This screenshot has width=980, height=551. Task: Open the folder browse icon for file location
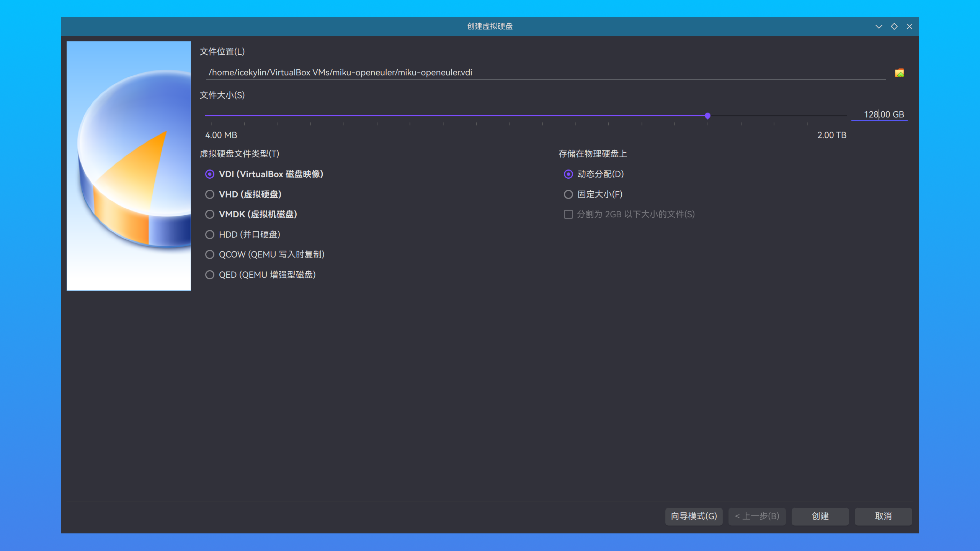coord(899,73)
